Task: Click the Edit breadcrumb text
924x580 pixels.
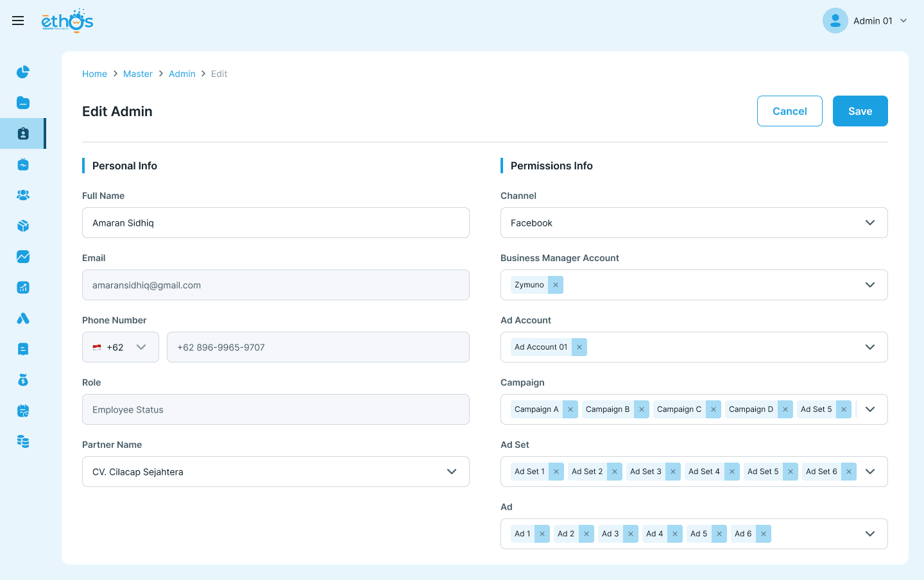Action: click(x=219, y=74)
